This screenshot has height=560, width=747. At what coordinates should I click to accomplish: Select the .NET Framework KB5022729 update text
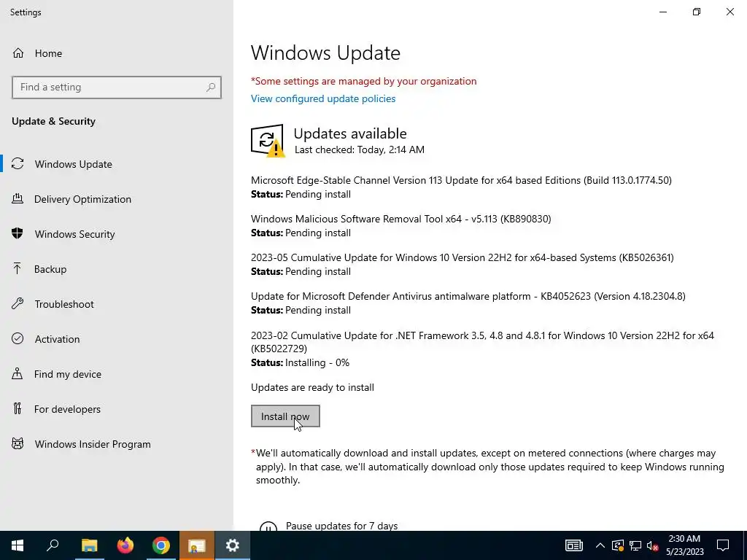(x=482, y=342)
